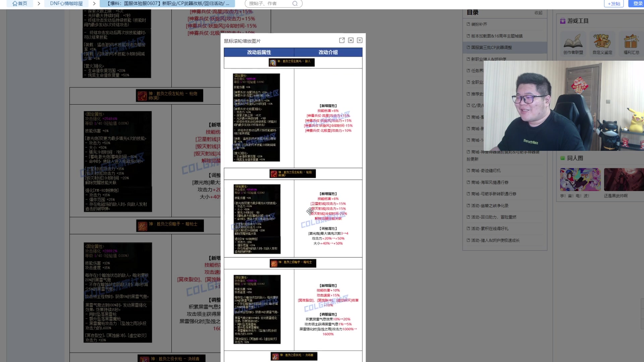644x362 pixels.
Task: Click 胜负之役左轮枪-枪炮师 weapon icon in background page
Action: (x=142, y=96)
